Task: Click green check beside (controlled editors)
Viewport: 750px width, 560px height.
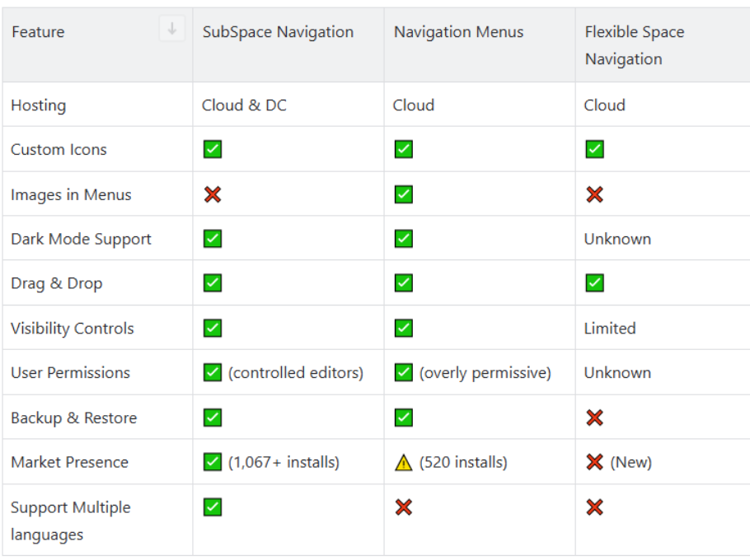Action: (x=213, y=373)
